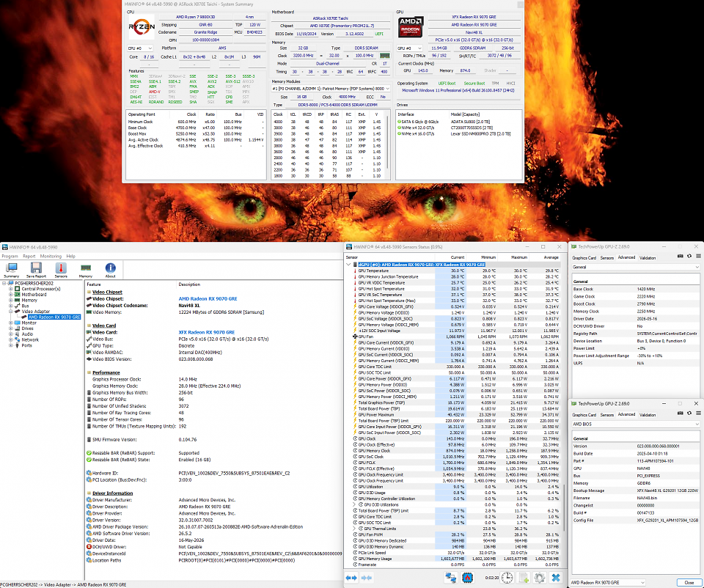This screenshot has height=588, width=704.
Task: Open the General dropdown in upper GPU-Z
Action: click(635, 267)
